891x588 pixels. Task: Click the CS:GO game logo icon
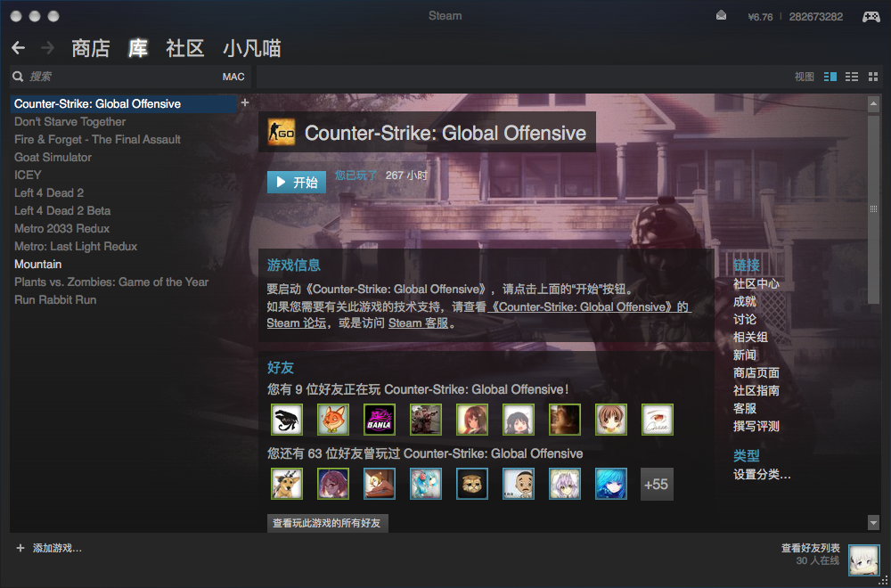282,133
